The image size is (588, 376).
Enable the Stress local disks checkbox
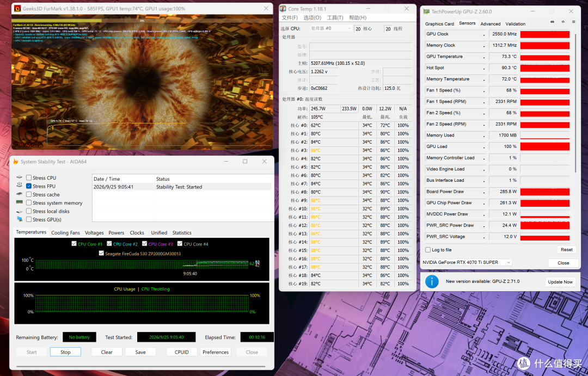pyautogui.click(x=29, y=211)
